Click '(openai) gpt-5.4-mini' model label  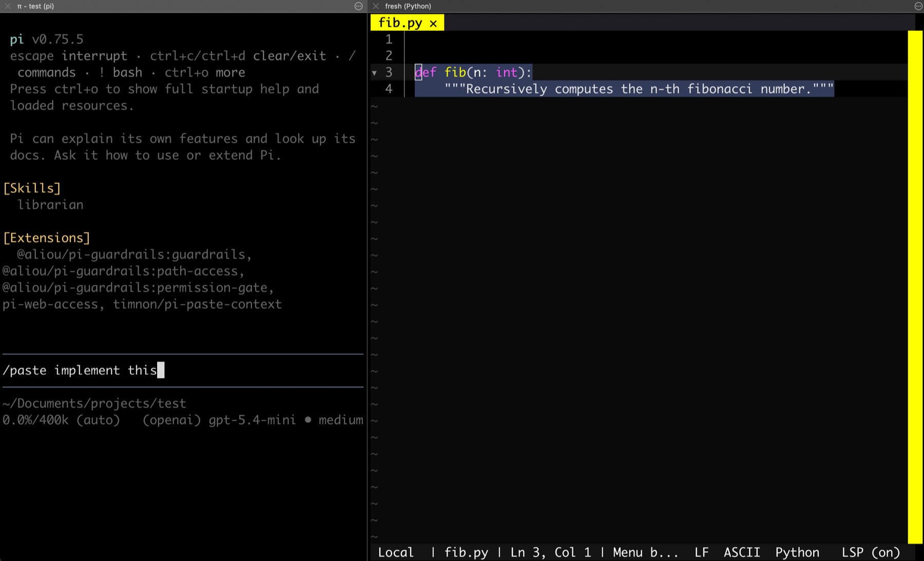click(219, 420)
